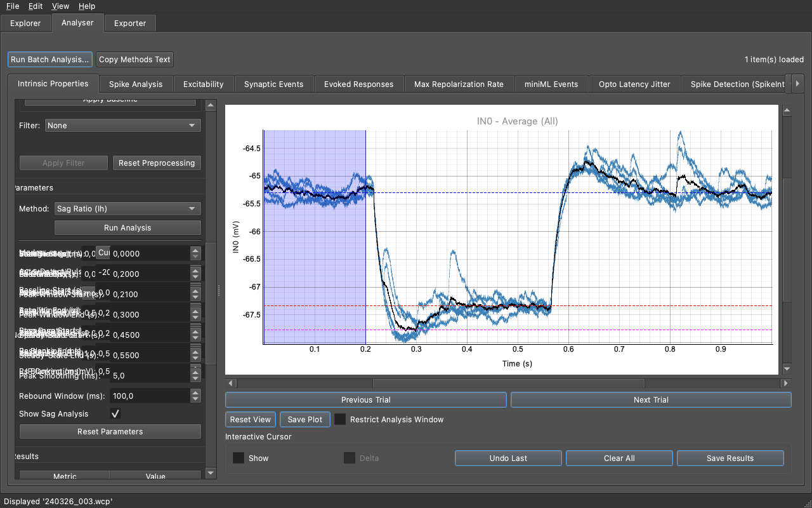Open the miniML Events tab
The width and height of the screenshot is (812, 508).
tap(551, 84)
